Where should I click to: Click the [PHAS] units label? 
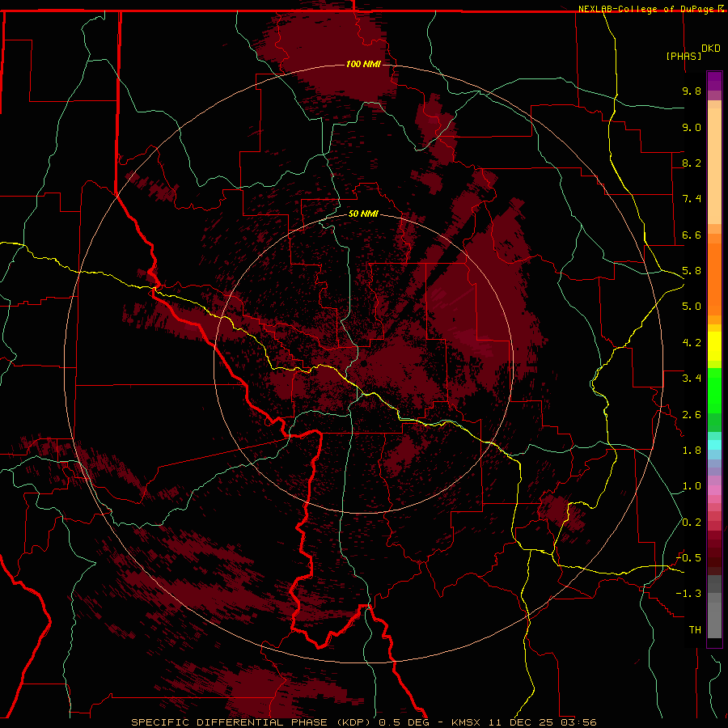[x=684, y=56]
